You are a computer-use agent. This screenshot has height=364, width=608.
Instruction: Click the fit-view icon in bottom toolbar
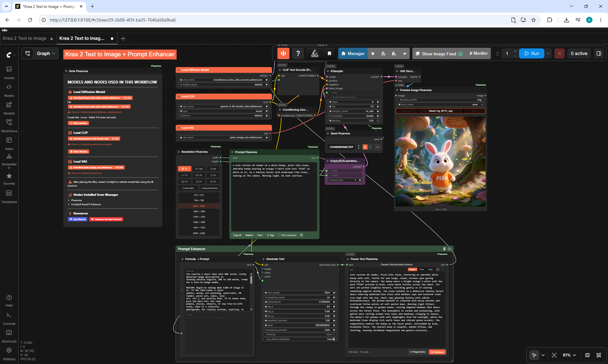coord(554,355)
